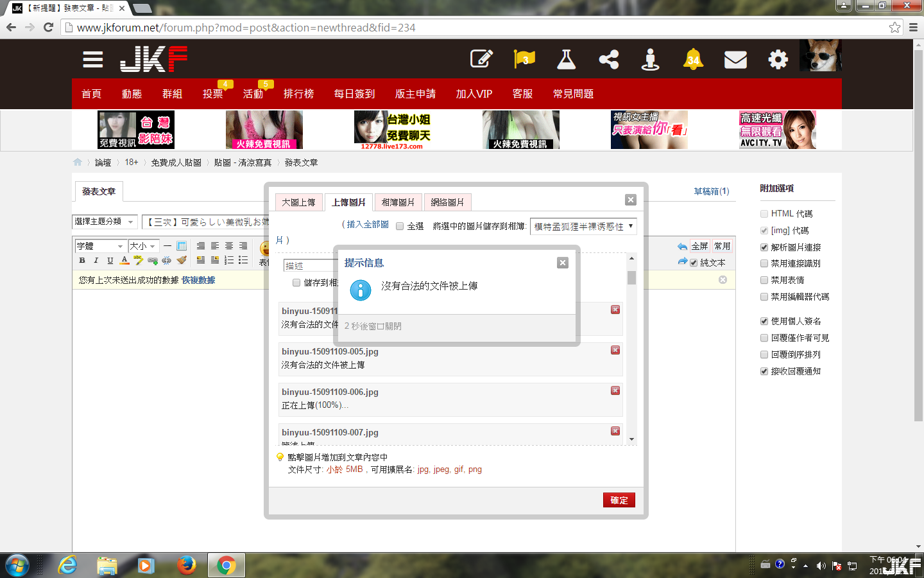Screen dimensions: 924x578
Task: Open the settings gear in the site header
Action: tap(778, 60)
